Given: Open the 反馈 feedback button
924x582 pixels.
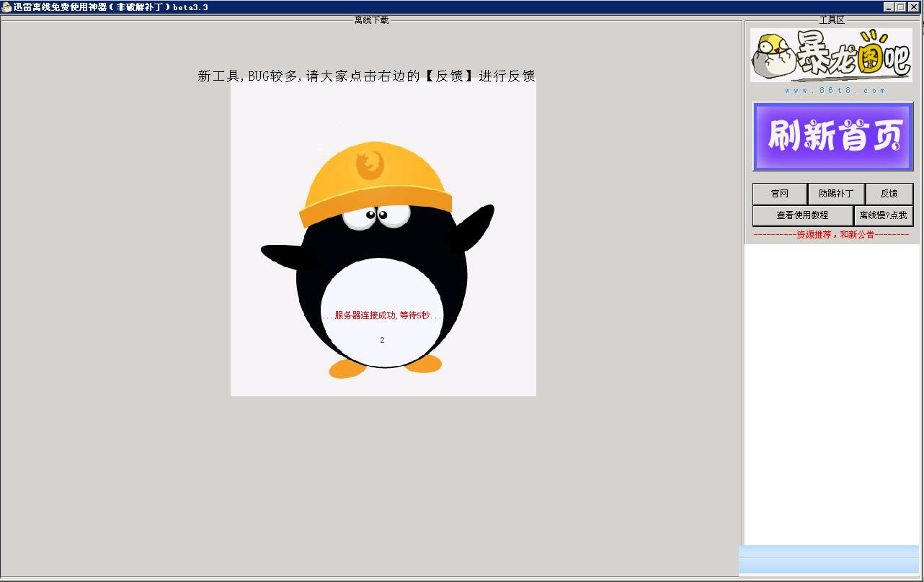Looking at the screenshot, I should tap(889, 194).
